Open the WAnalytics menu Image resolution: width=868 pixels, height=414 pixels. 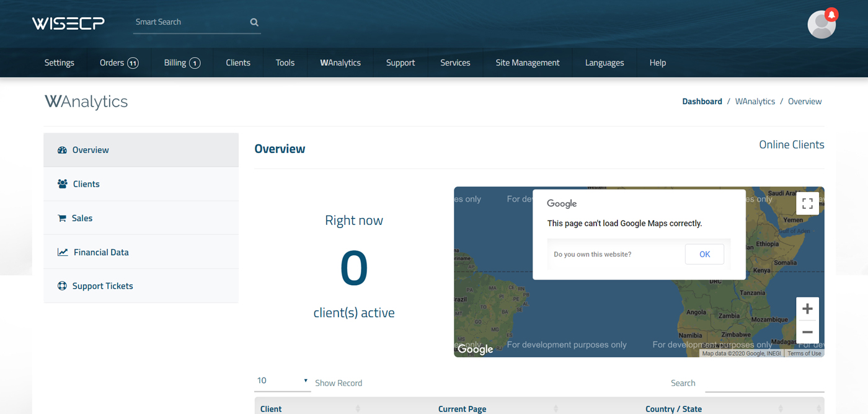(340, 63)
